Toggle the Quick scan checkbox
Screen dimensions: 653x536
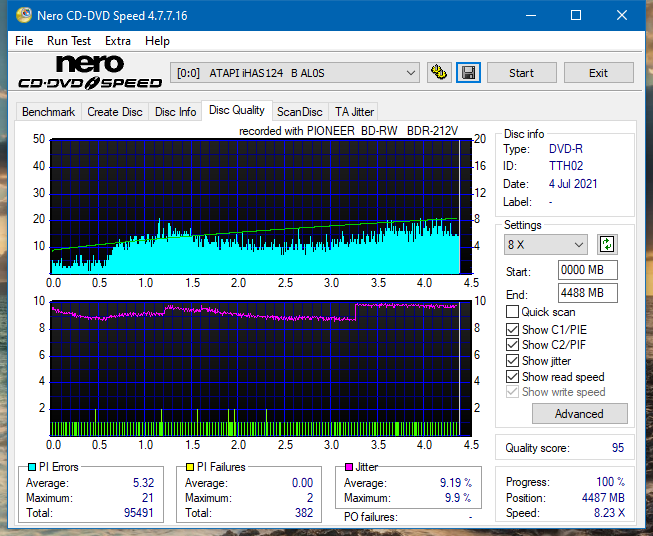[x=512, y=312]
